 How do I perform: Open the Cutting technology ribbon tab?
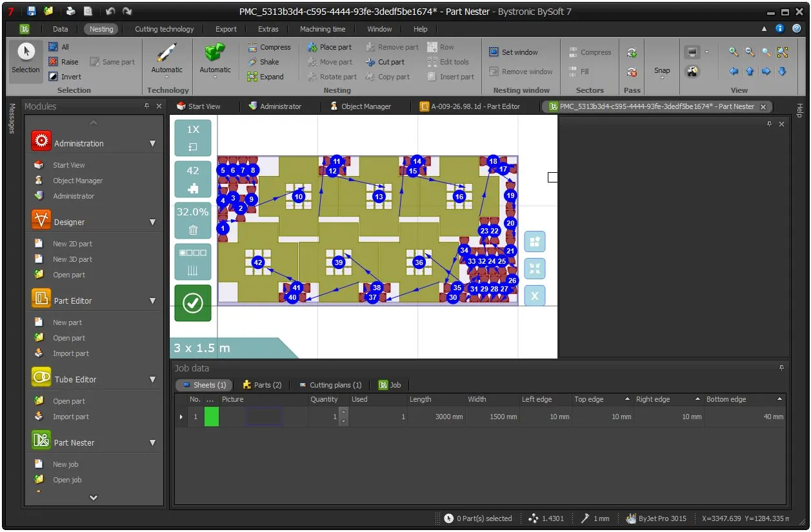(x=164, y=29)
